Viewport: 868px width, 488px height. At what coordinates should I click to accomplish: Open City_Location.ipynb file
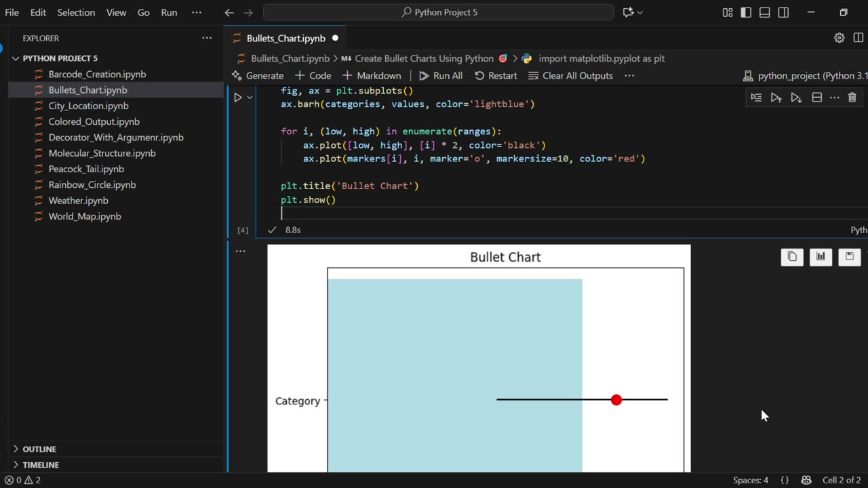pyautogui.click(x=88, y=106)
